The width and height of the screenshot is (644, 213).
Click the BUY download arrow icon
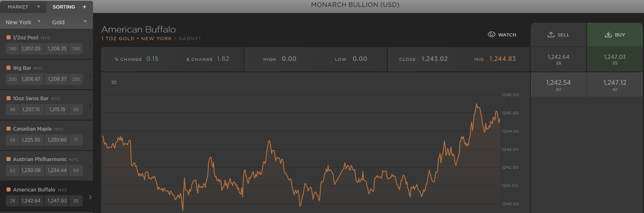point(608,34)
